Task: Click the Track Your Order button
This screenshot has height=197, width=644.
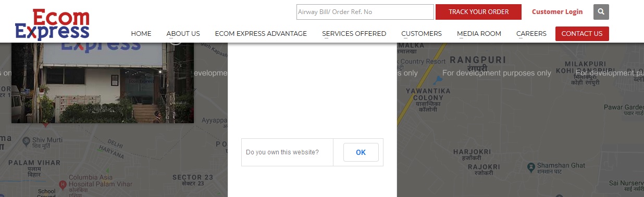Action: click(478, 12)
